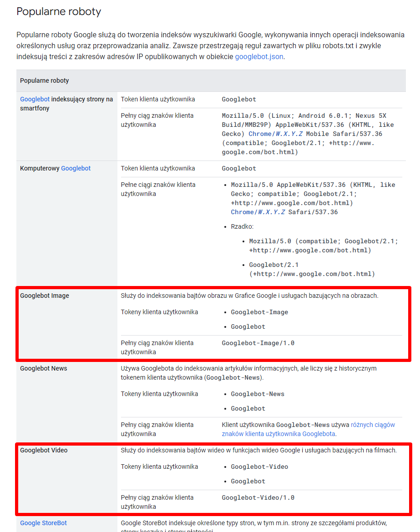
Task: Select the Googlebot-News token bullet
Action: click(x=258, y=394)
